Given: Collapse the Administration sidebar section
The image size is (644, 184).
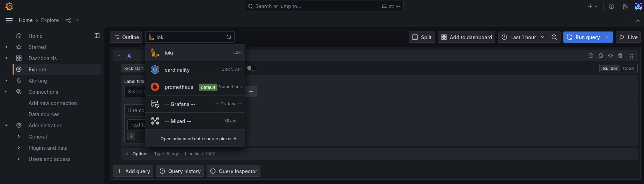Looking at the screenshot, I should [x=6, y=126].
